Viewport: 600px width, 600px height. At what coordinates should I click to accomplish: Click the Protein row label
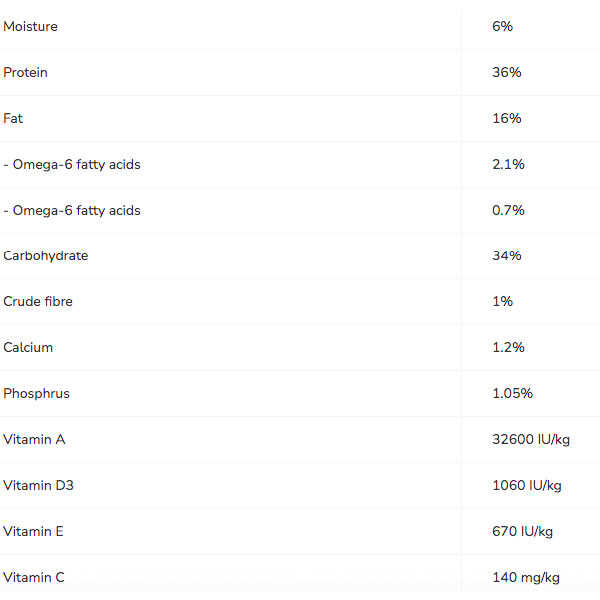pos(25,72)
